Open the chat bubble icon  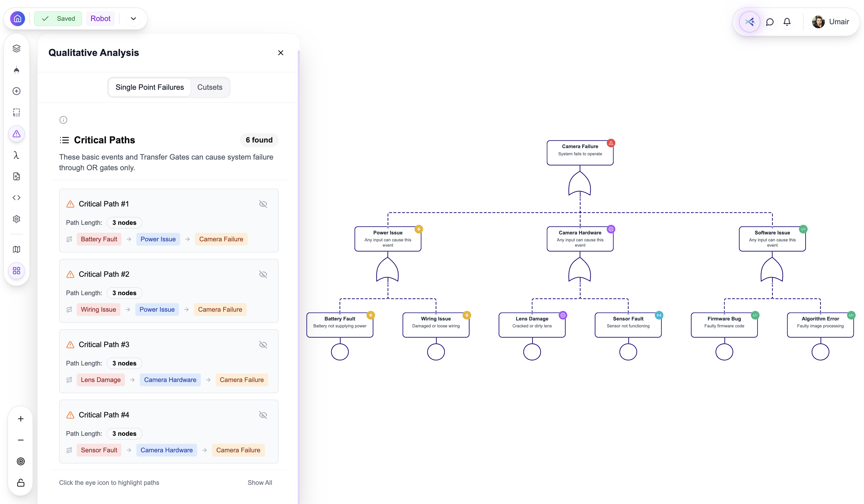tap(770, 22)
